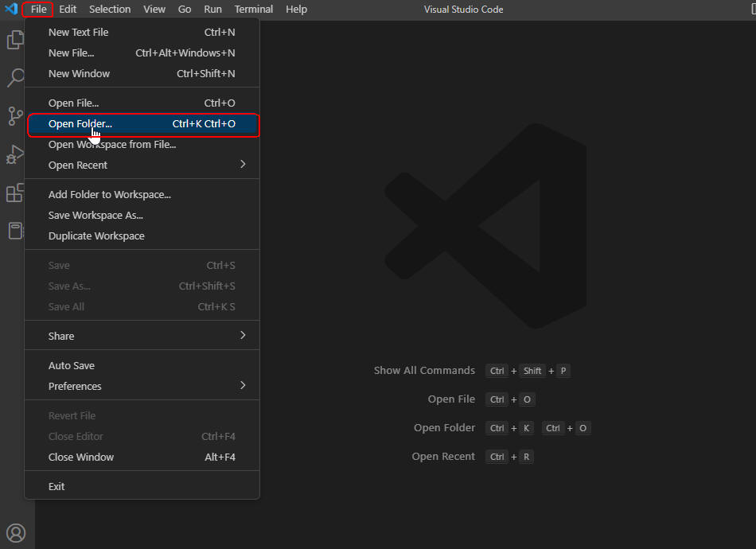
Task: Open the Selection menu
Action: click(x=110, y=10)
